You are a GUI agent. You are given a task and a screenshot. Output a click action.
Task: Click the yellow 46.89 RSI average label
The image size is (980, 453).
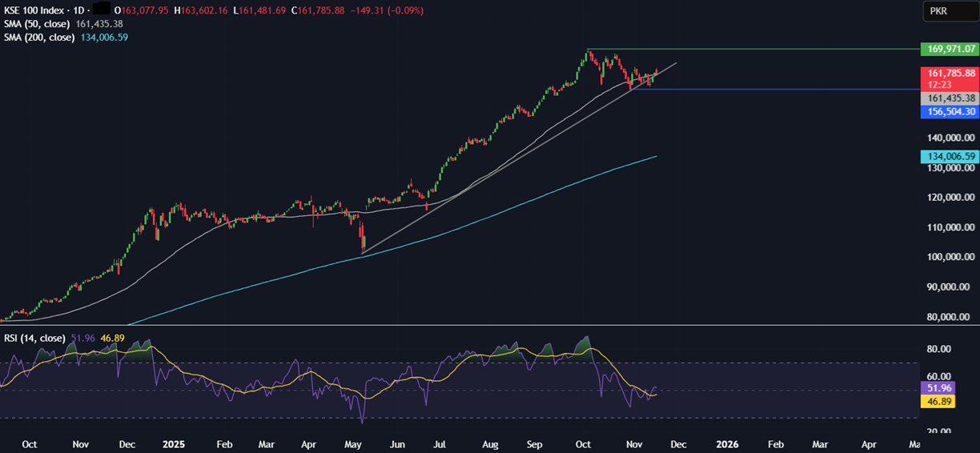point(937,401)
